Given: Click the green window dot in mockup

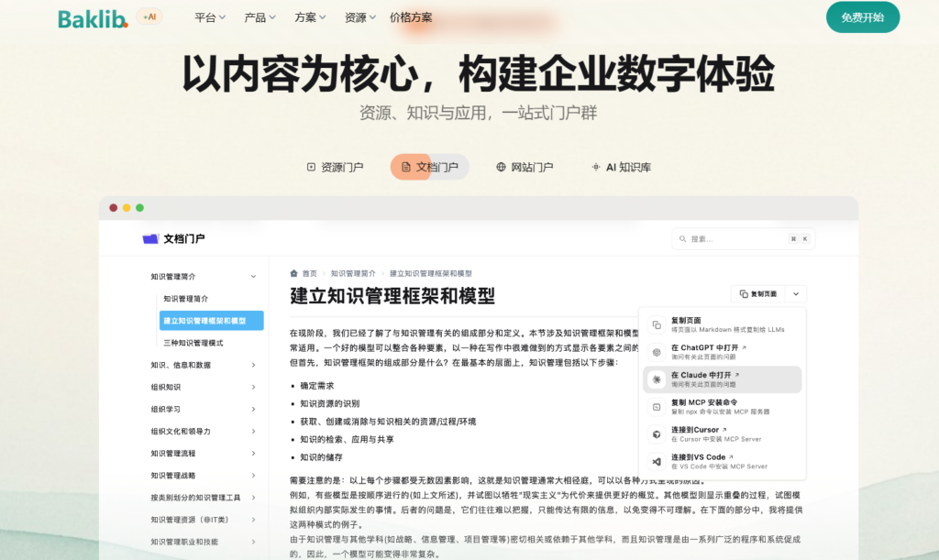Looking at the screenshot, I should 139,208.
